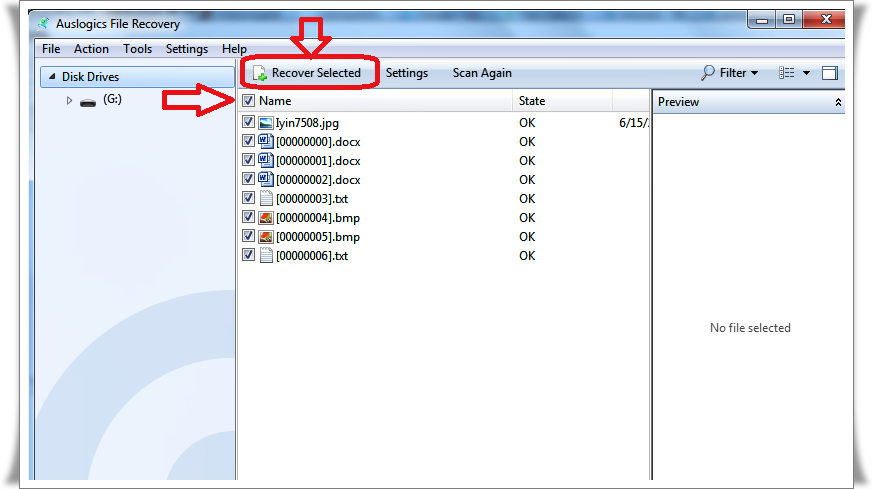This screenshot has height=489, width=873.
Task: Toggle the select-all checkbox beside Name
Action: tap(248, 101)
